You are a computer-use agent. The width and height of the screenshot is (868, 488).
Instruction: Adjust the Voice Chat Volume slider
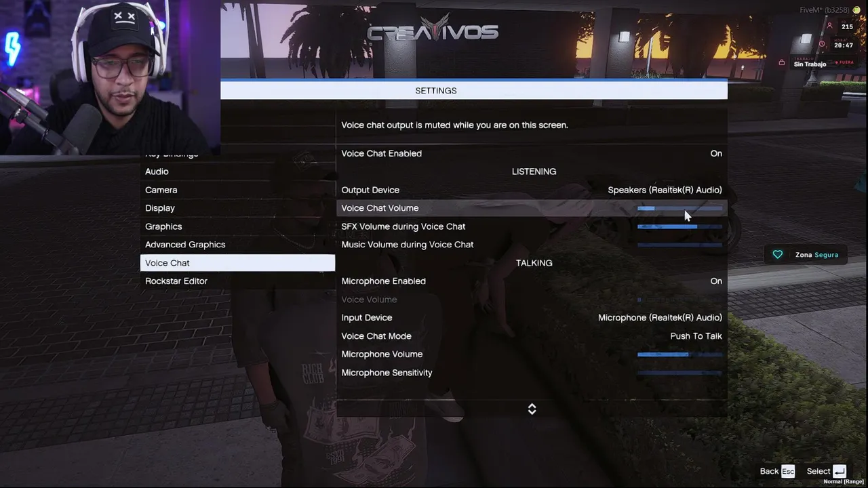(679, 209)
